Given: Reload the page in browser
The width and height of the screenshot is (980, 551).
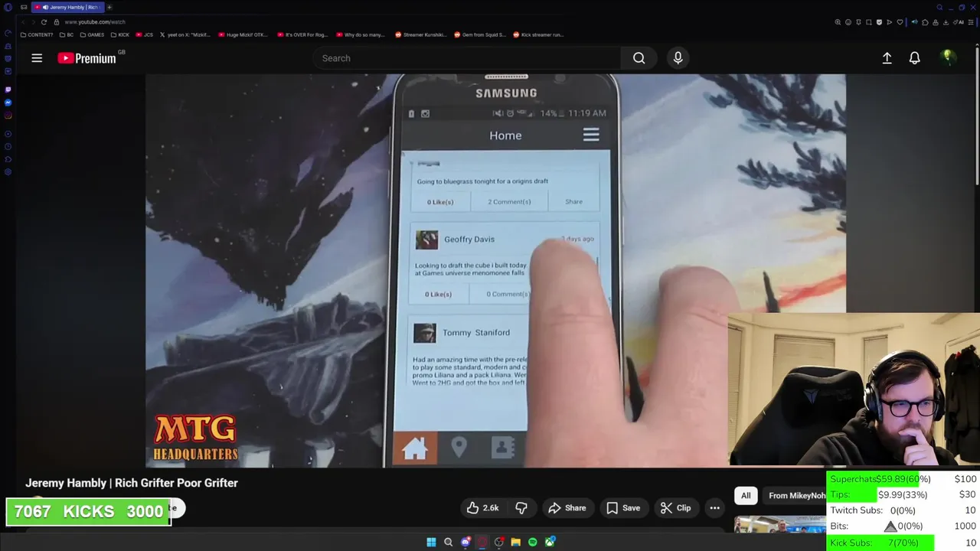Looking at the screenshot, I should [44, 22].
